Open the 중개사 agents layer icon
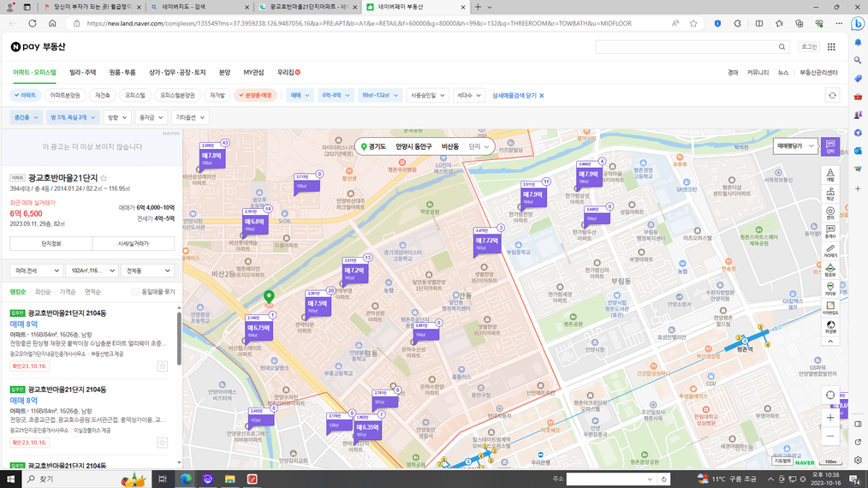The width and height of the screenshot is (868, 488). (x=829, y=231)
